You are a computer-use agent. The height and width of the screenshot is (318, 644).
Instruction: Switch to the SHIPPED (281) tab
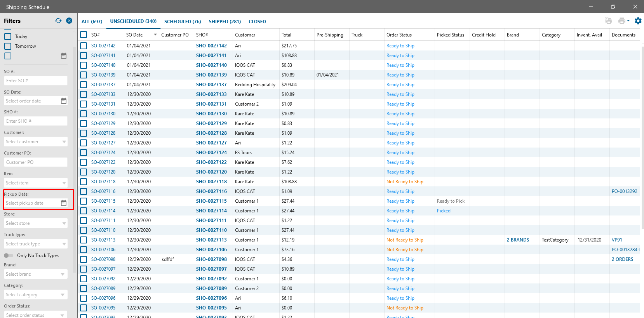coord(225,22)
